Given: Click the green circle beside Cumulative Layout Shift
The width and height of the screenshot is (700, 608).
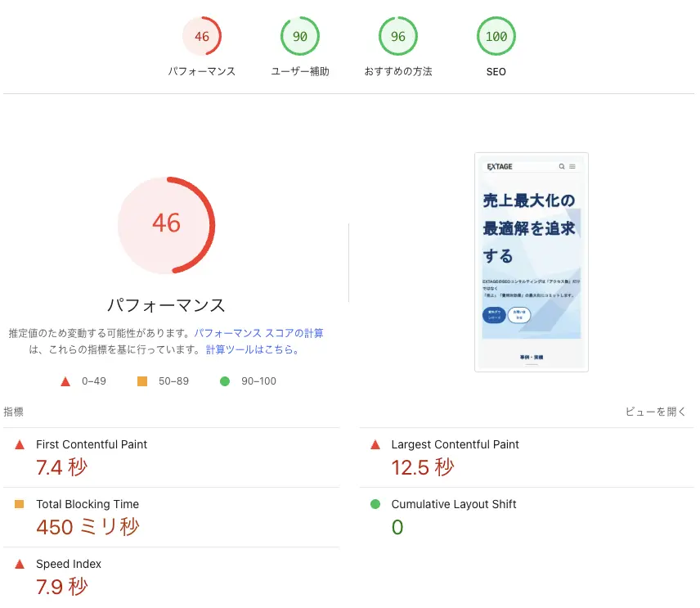Looking at the screenshot, I should tap(375, 504).
